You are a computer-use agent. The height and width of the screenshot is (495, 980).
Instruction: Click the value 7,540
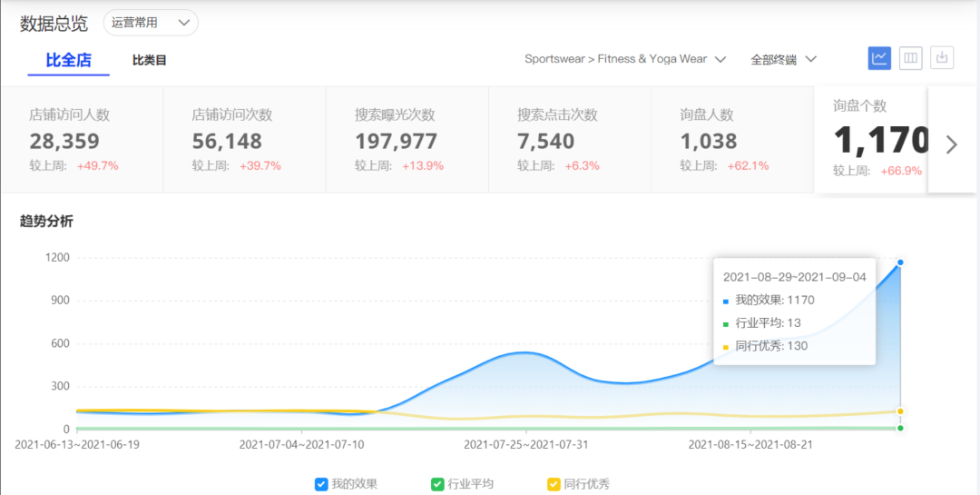[x=545, y=142]
